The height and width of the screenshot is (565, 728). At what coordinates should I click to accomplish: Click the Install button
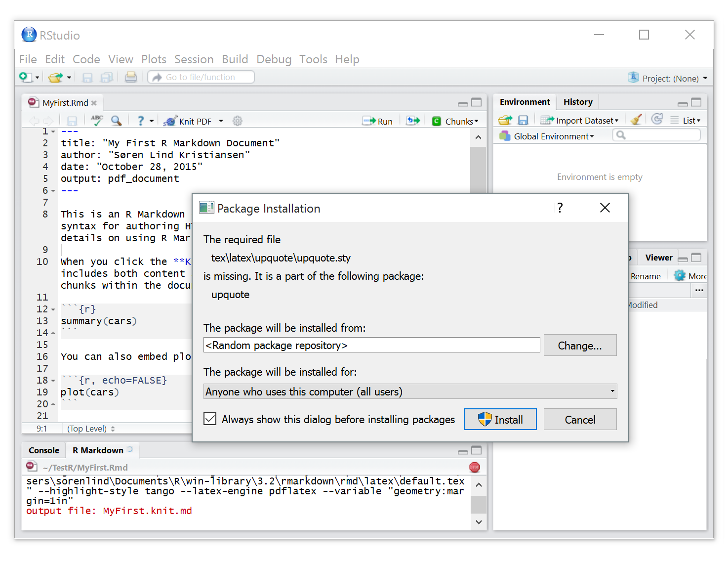point(500,419)
